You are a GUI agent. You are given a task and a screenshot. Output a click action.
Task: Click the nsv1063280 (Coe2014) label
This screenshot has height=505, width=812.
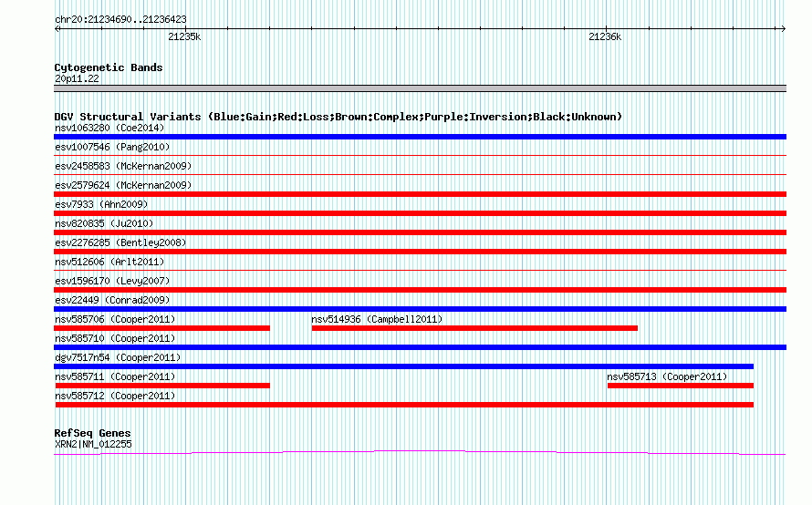pyautogui.click(x=109, y=128)
